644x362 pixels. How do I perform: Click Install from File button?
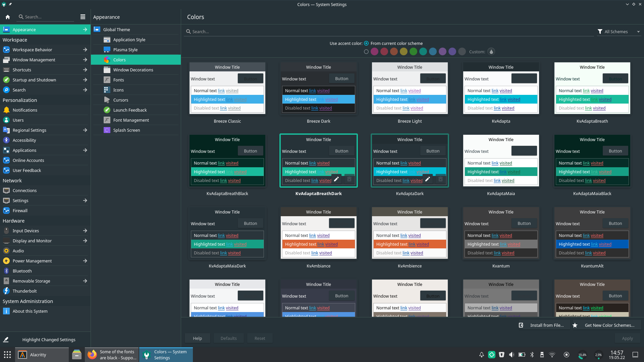544,325
